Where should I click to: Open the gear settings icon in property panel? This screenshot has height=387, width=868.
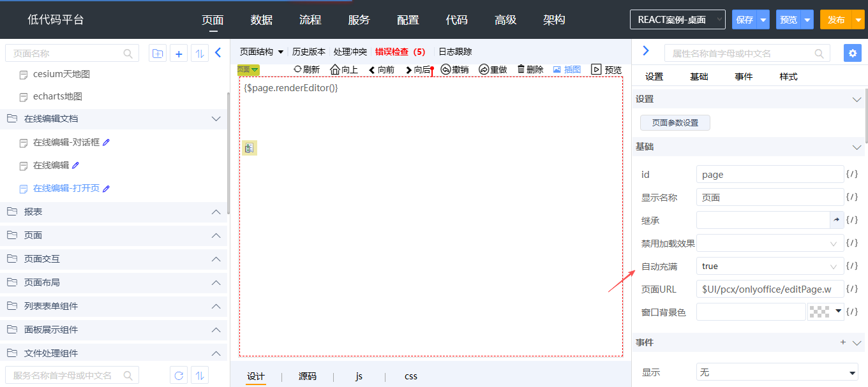[x=852, y=53]
